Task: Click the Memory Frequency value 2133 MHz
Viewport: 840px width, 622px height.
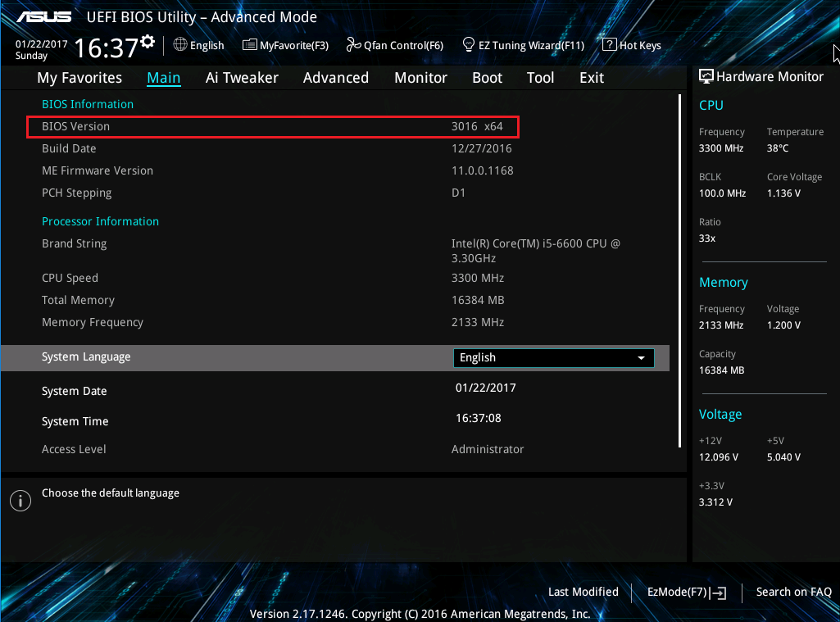Action: click(477, 322)
